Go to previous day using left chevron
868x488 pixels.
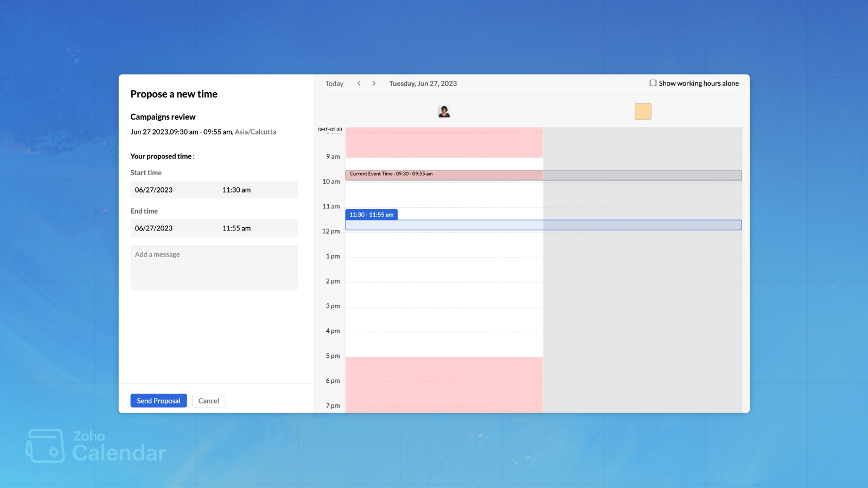(x=359, y=84)
